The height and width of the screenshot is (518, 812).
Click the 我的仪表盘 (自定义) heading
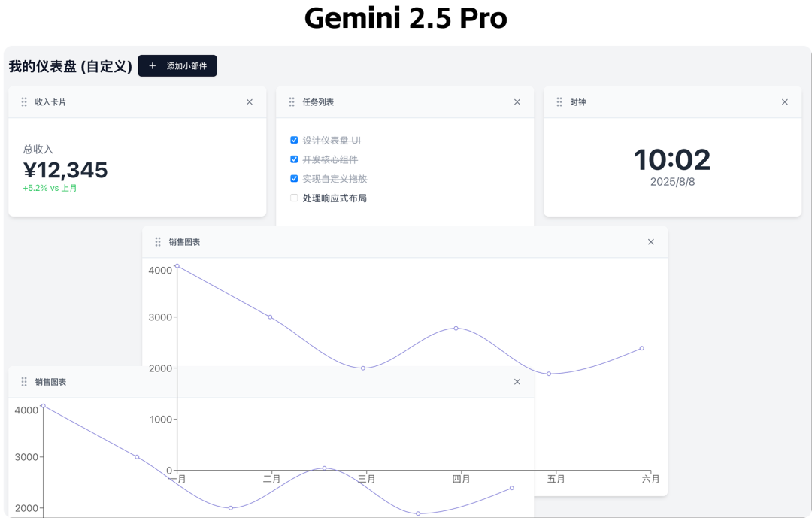point(71,66)
